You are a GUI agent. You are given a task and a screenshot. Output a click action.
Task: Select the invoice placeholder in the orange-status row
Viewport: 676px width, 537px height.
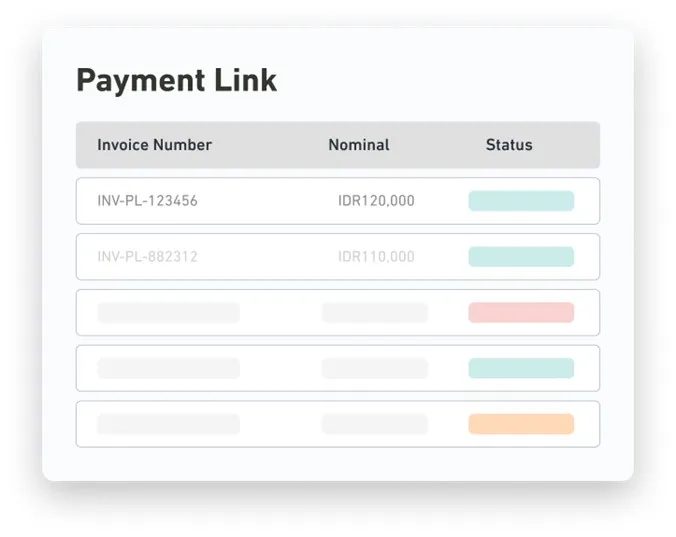pyautogui.click(x=168, y=424)
